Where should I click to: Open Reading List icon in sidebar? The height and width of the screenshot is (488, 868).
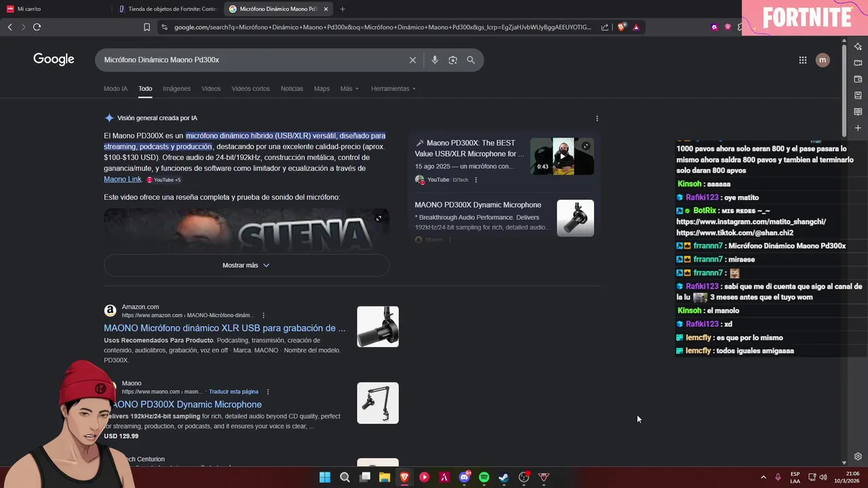coord(858,111)
